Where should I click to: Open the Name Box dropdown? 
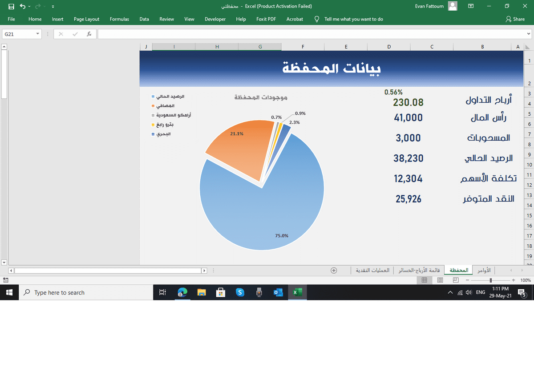click(37, 33)
